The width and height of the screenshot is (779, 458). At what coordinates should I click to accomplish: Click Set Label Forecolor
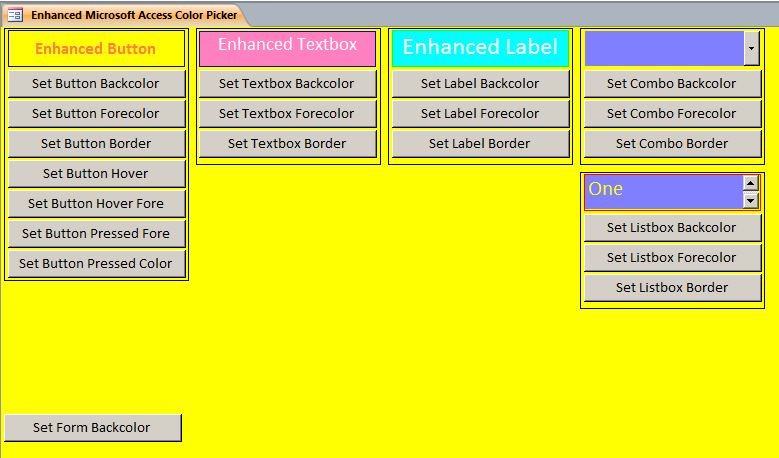480,113
